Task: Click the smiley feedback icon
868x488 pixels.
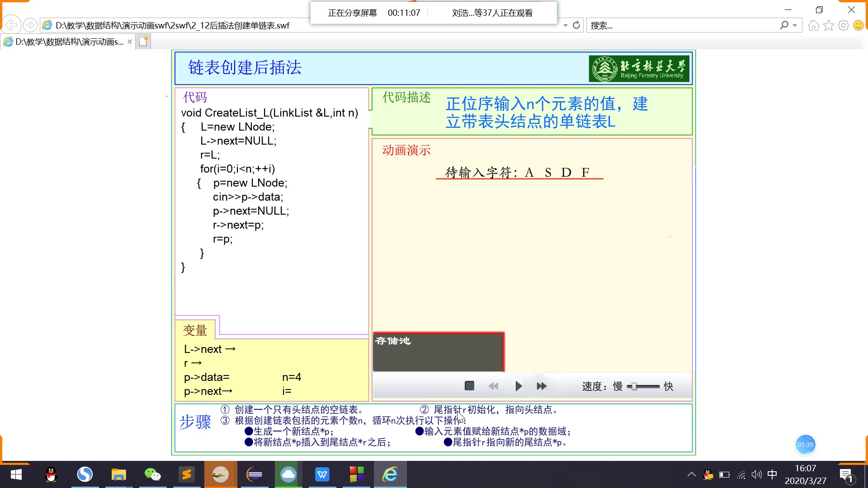Action: click(858, 25)
